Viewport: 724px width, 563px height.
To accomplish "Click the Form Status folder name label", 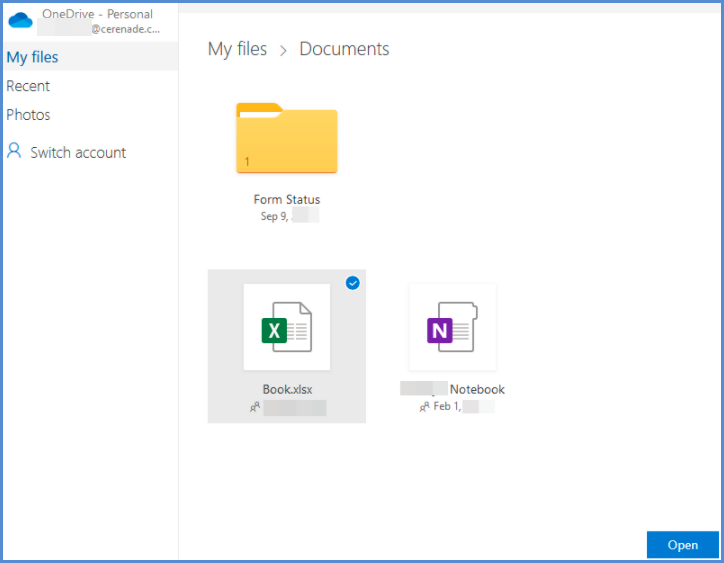I will [287, 199].
